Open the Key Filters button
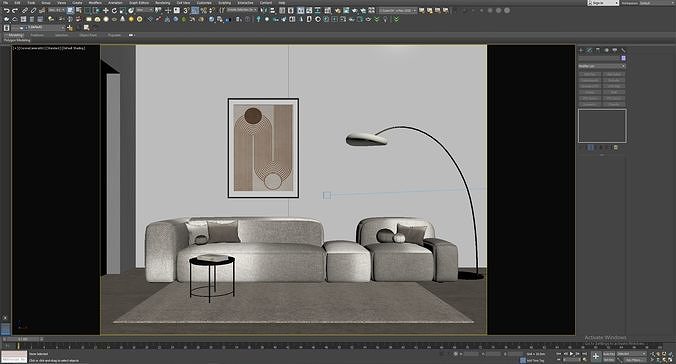 coord(635,360)
